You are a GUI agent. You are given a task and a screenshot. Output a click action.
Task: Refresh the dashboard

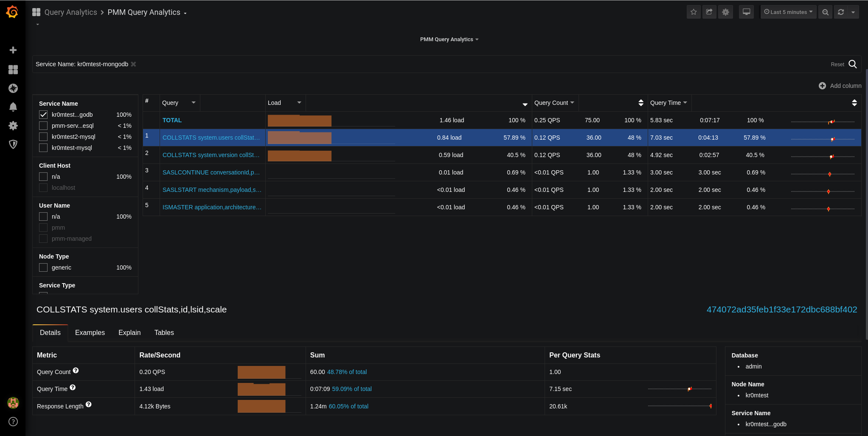coord(841,12)
